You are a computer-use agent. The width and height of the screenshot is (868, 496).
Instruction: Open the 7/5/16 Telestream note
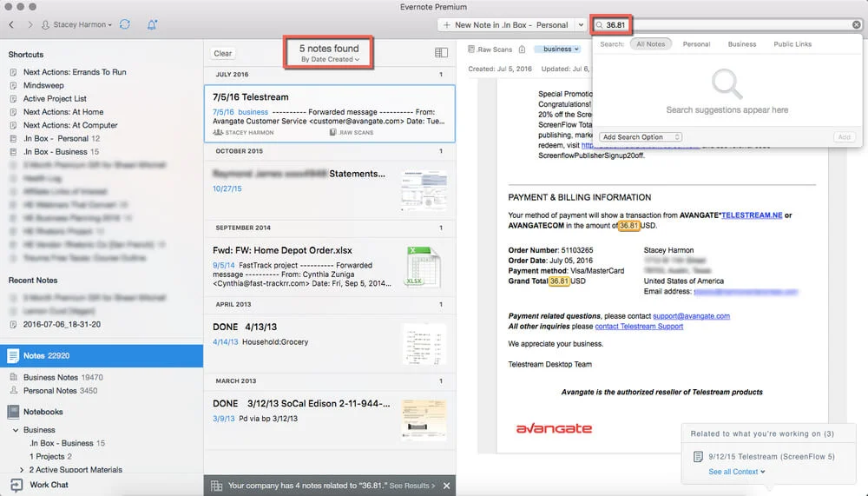coord(329,114)
